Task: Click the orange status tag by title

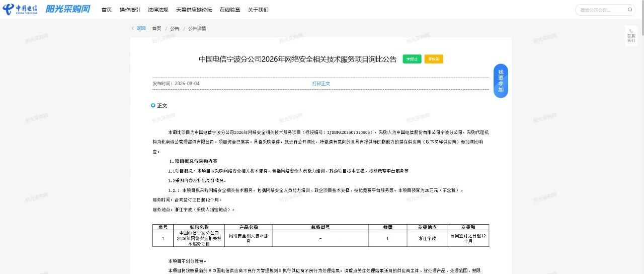Action: point(434,59)
